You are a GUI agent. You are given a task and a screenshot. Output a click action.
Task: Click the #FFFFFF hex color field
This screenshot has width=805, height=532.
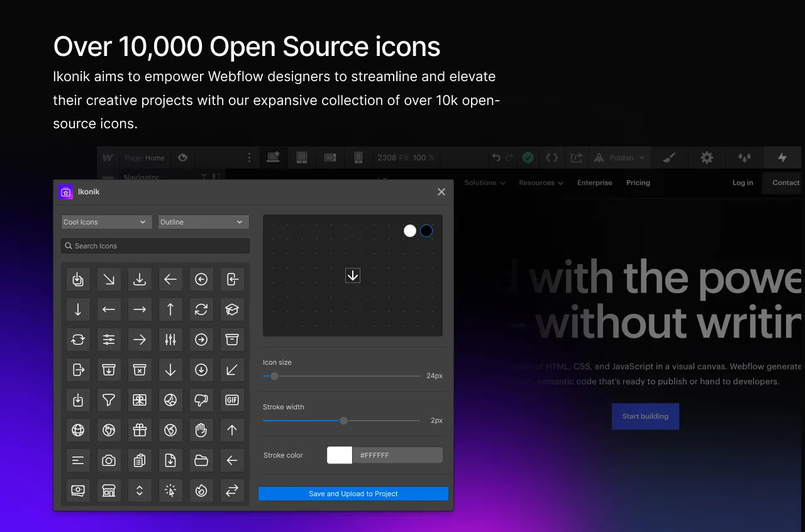397,455
